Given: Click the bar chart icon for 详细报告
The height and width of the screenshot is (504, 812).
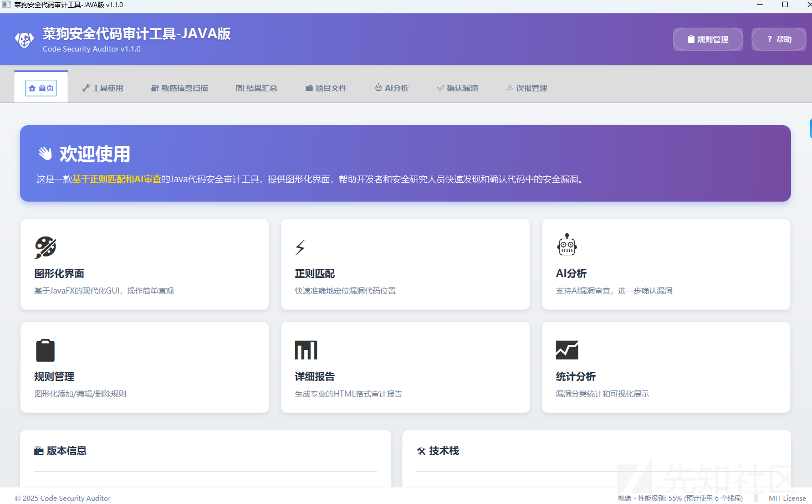Looking at the screenshot, I should [x=306, y=350].
